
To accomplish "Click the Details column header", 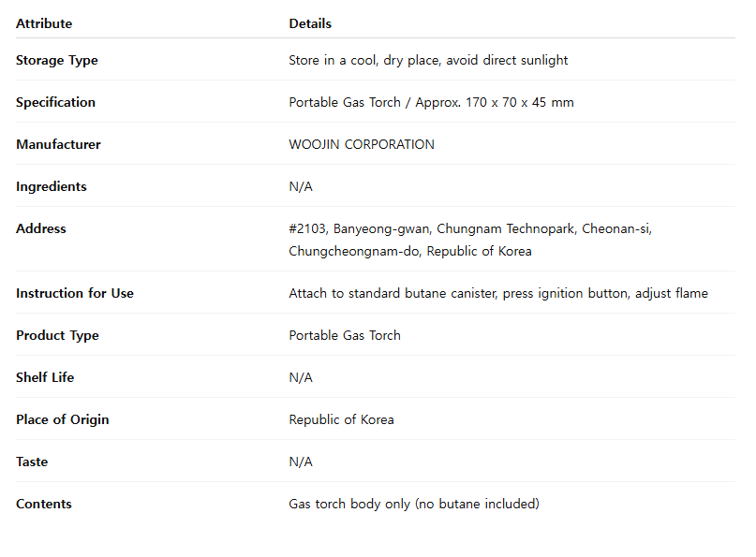I will 310,23.
